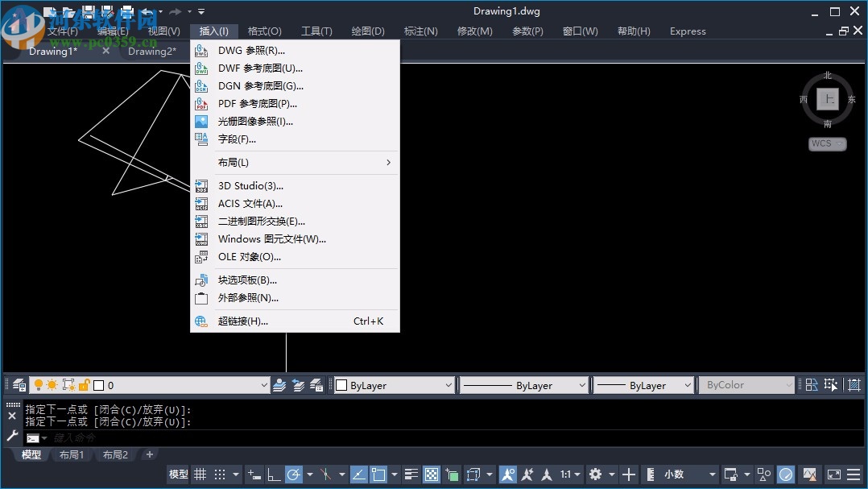
Task: Toggle the ortho mode icon
Action: point(274,474)
